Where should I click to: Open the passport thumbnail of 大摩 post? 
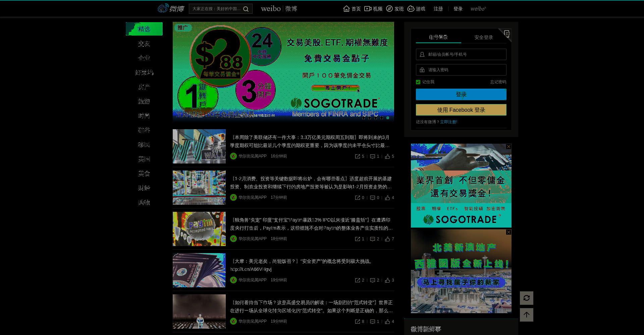tap(199, 270)
